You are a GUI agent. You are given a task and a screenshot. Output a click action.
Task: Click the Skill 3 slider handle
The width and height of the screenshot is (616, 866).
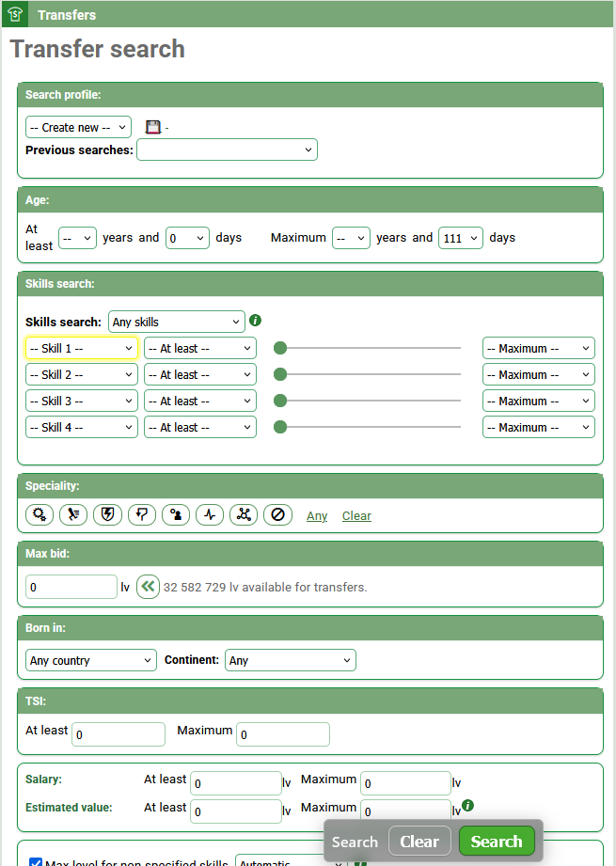pos(280,401)
